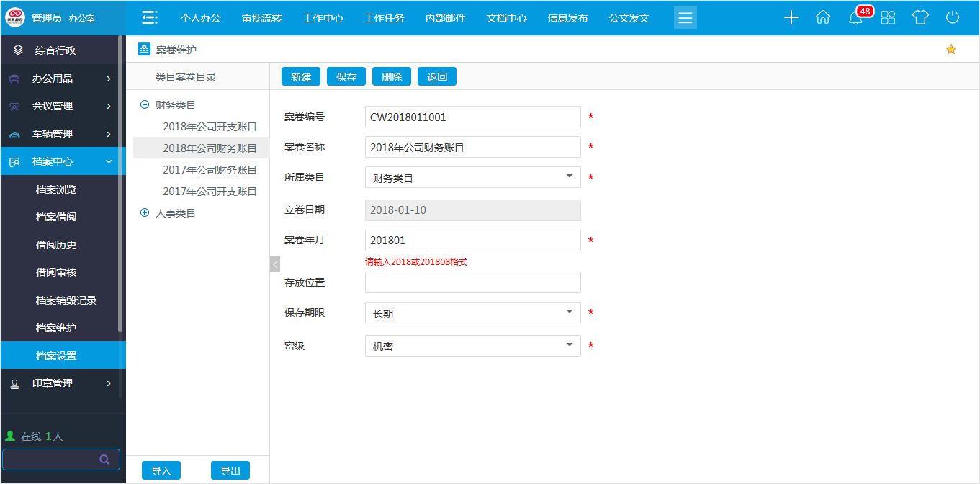Click the power logout icon
The width and height of the screenshot is (980, 484).
point(953,17)
